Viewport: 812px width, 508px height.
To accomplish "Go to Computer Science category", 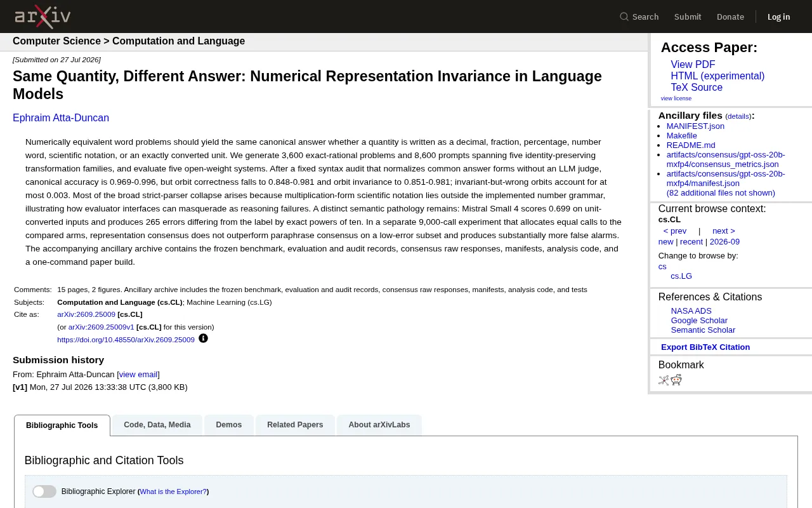I will 56,41.
